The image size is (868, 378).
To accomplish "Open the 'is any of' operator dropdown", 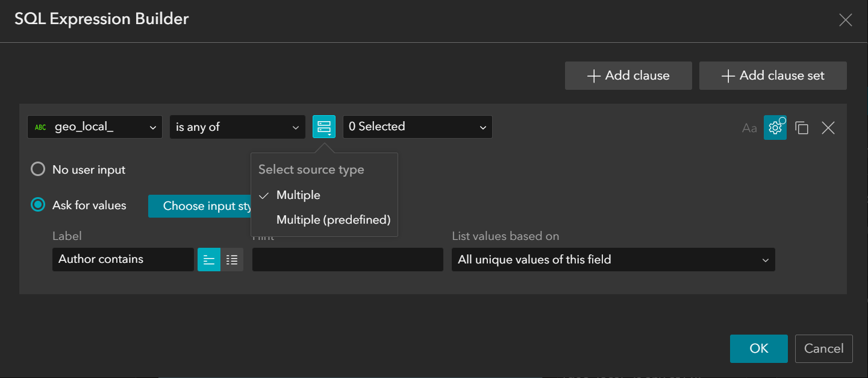I will coord(237,127).
